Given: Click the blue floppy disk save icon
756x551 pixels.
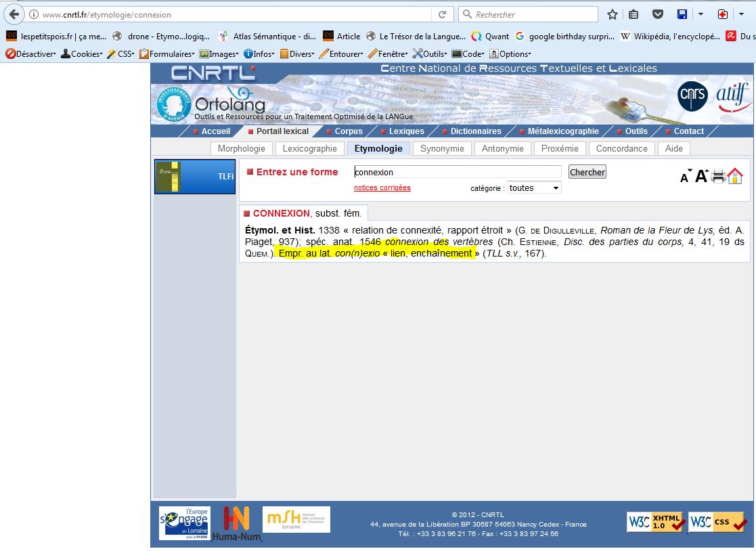Looking at the screenshot, I should (682, 14).
